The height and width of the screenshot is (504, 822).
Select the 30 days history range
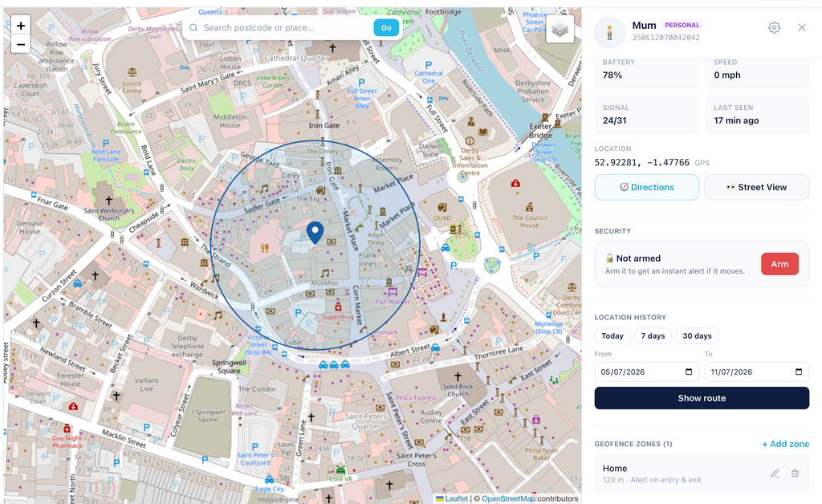(697, 335)
